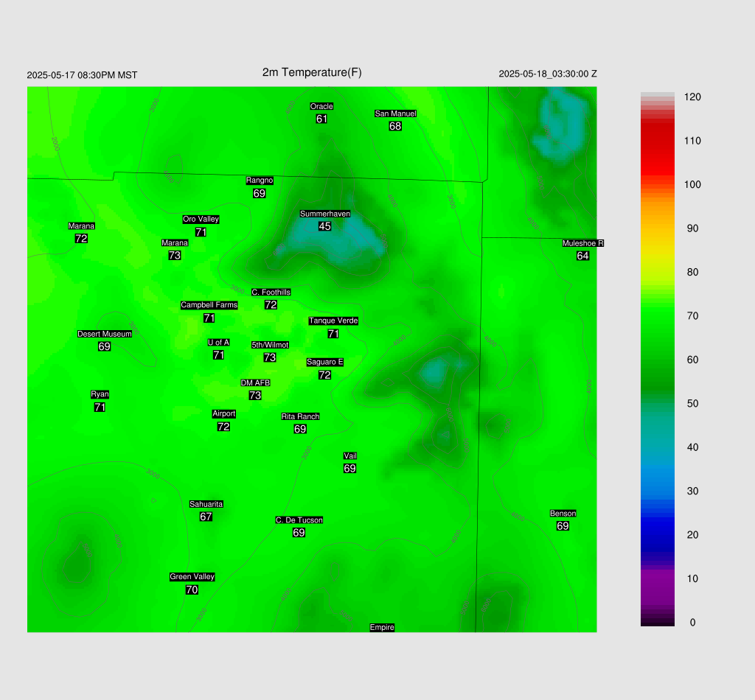Select the Marana label paired with 72

point(81,225)
